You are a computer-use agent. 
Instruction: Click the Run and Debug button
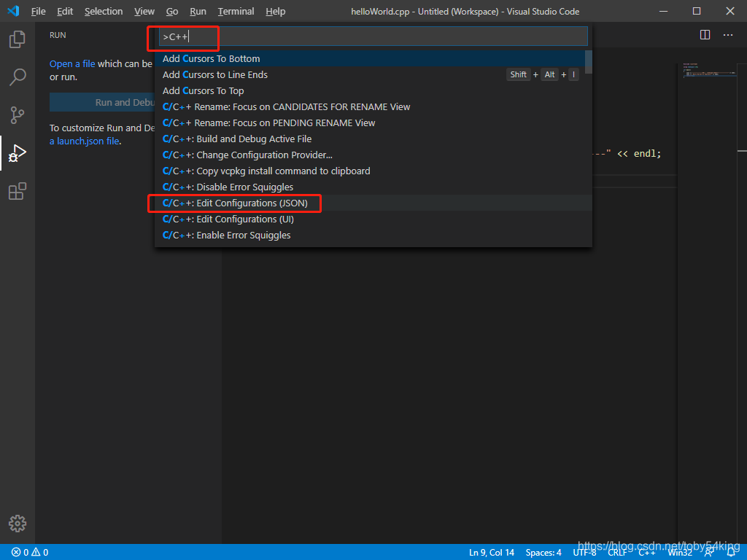pos(102,102)
